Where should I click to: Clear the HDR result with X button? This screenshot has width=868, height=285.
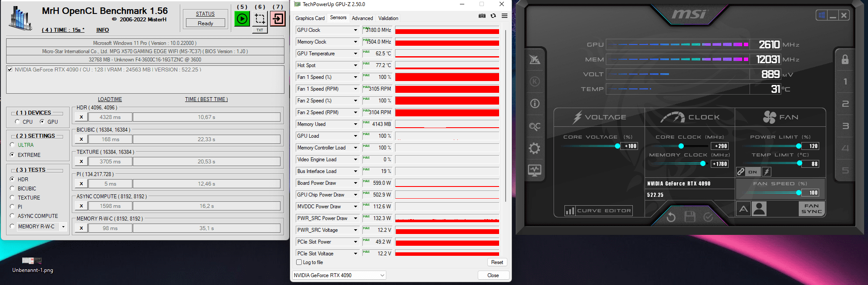81,117
